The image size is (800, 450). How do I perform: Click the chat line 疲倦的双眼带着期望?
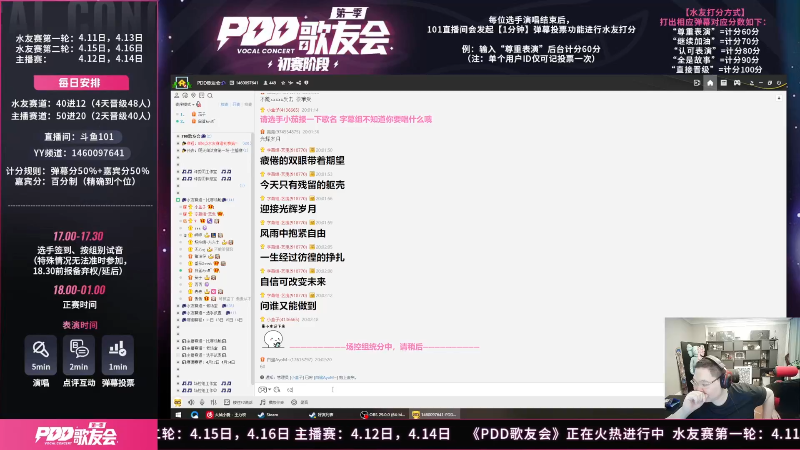tap(302, 161)
